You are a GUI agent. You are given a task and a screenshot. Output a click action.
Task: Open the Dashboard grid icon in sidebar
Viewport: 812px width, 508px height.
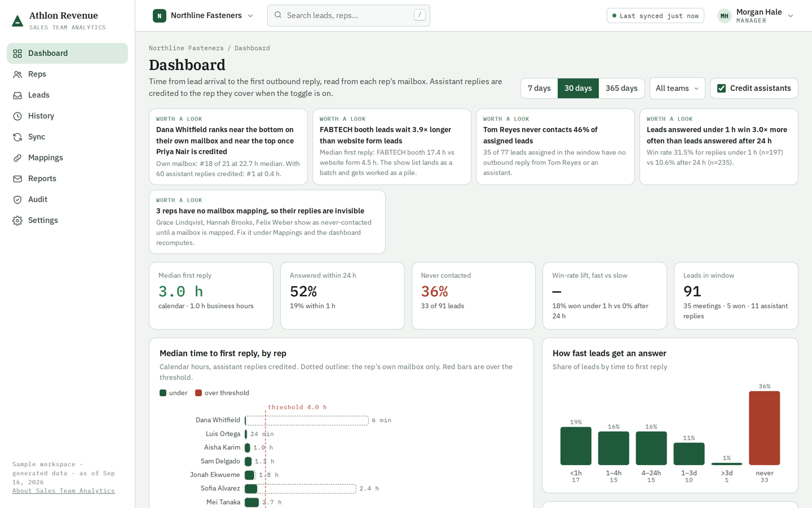17,54
